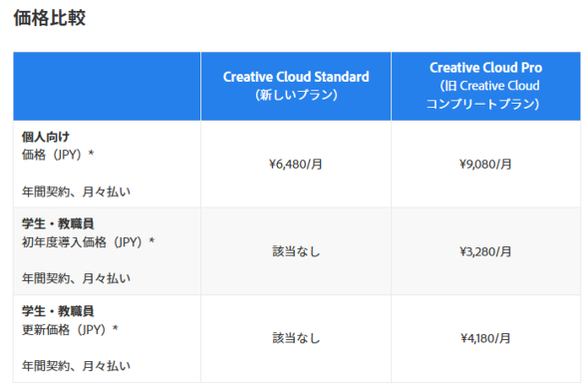Click 年間契約、月々払い under 初年度導入価格

[x=76, y=278]
